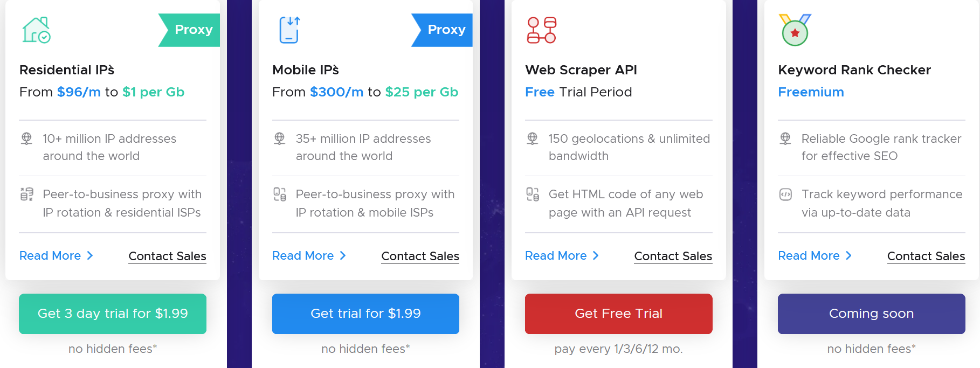Click the Web Scraper API red icon
This screenshot has width=980, height=368.
pyautogui.click(x=541, y=30)
